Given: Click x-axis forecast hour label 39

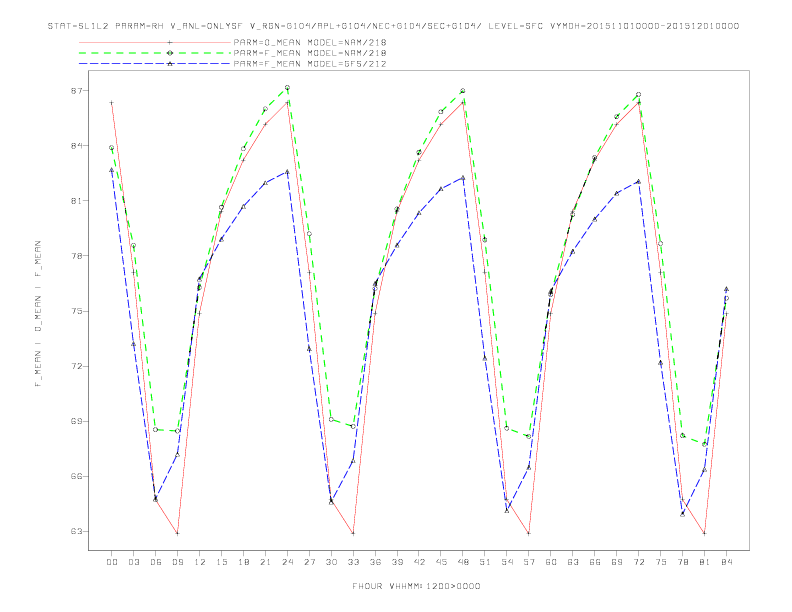Looking at the screenshot, I should coord(398,562).
